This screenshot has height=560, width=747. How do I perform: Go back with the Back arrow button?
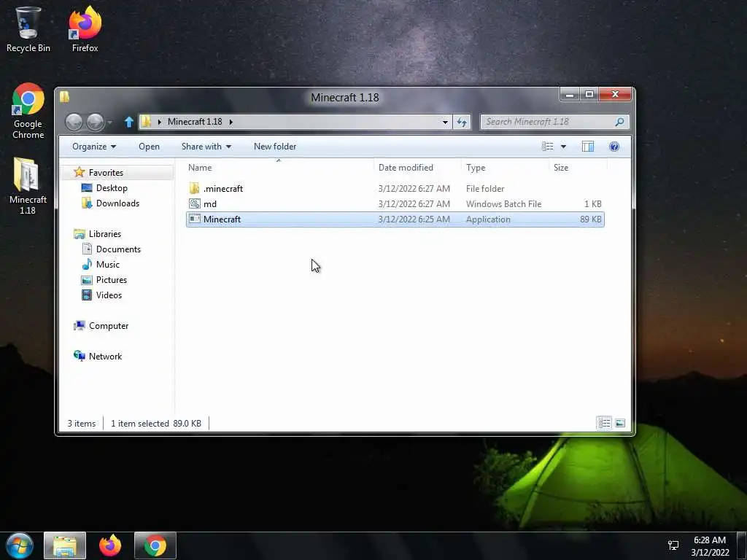(x=74, y=122)
